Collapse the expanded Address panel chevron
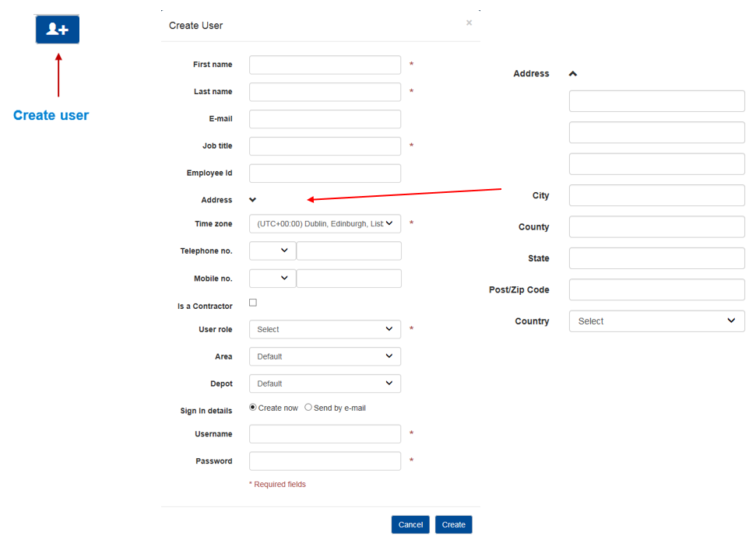Screen dimensions: 756x550 coord(573,74)
